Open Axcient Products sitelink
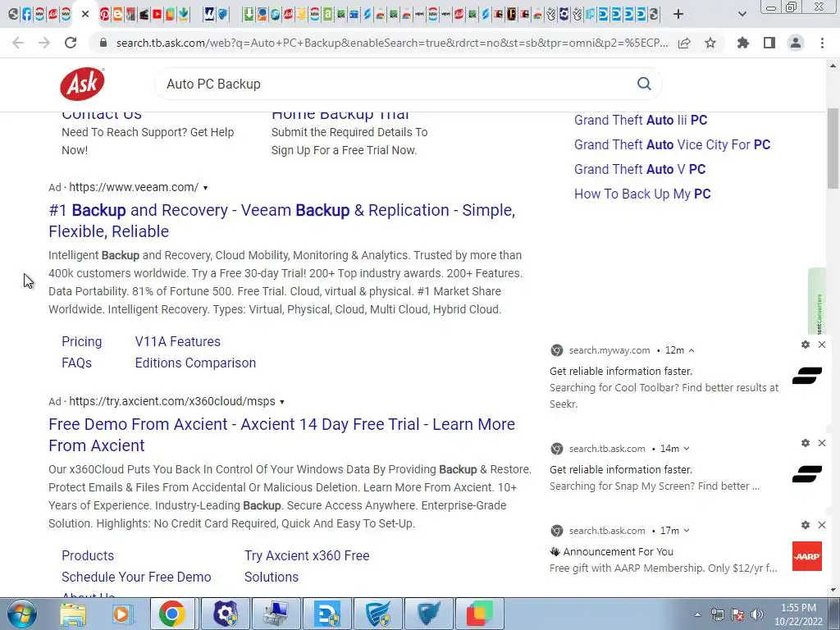Image resolution: width=840 pixels, height=630 pixels. point(88,555)
